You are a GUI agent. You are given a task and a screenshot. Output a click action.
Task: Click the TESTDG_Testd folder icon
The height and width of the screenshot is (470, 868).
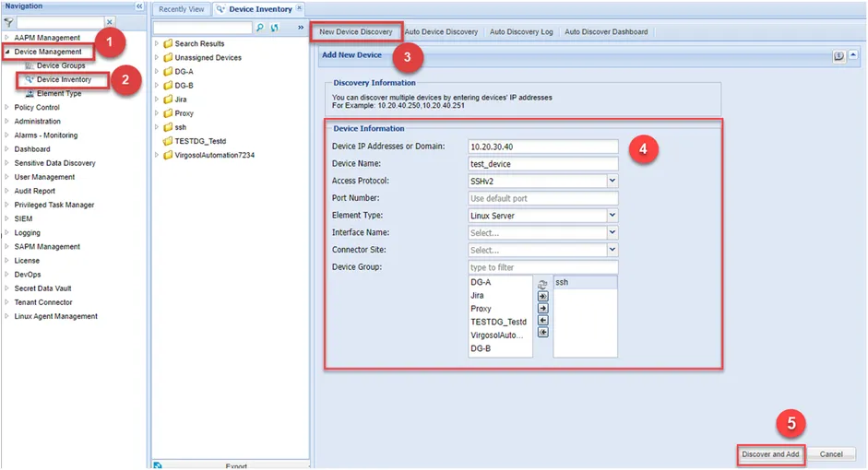tap(168, 141)
